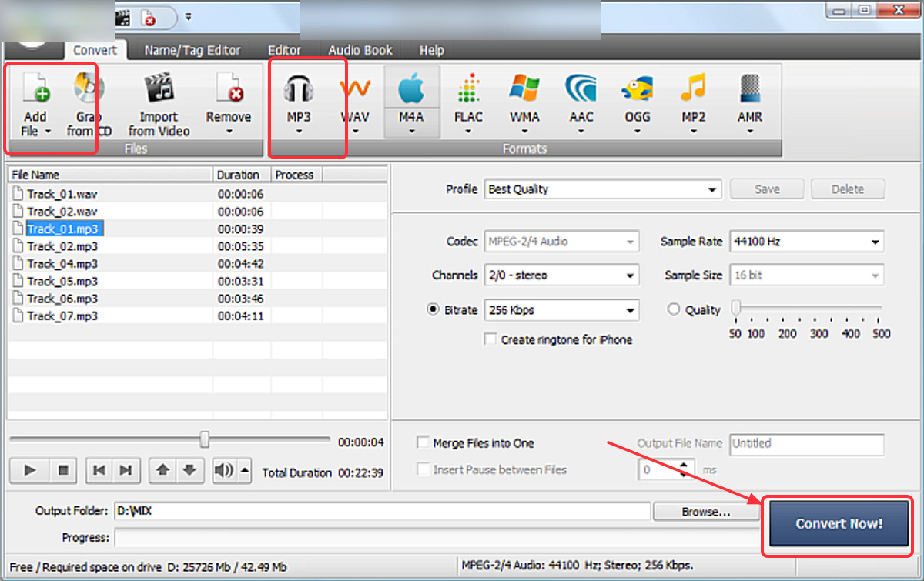Check Create ringtone for iPhone
The image size is (924, 581).
click(490, 339)
